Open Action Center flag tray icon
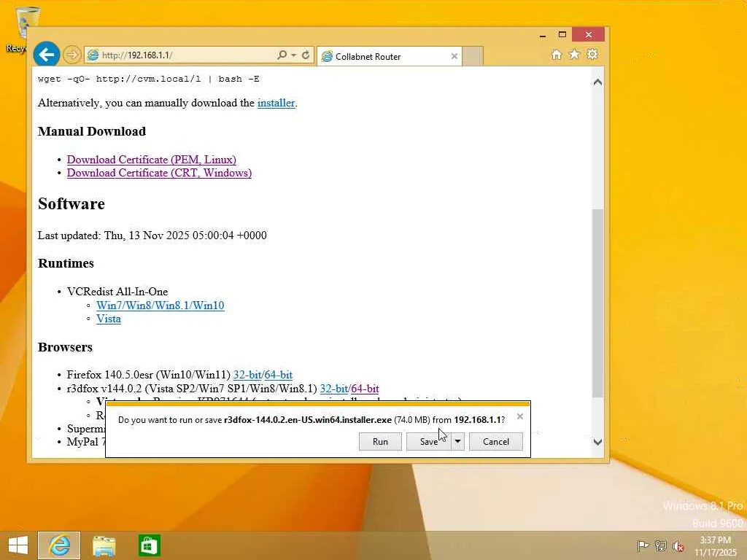Image resolution: width=747 pixels, height=560 pixels. point(642,545)
